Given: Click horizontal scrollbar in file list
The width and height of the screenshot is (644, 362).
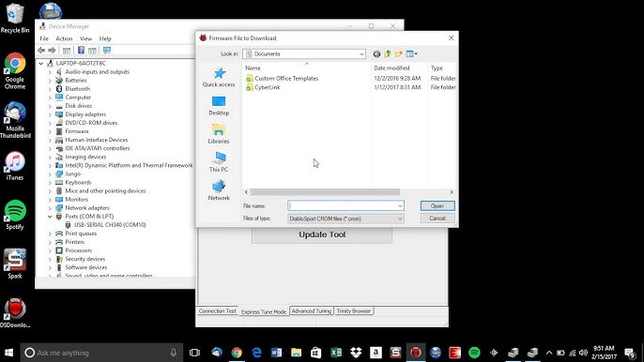Looking at the screenshot, I should point(325,192).
